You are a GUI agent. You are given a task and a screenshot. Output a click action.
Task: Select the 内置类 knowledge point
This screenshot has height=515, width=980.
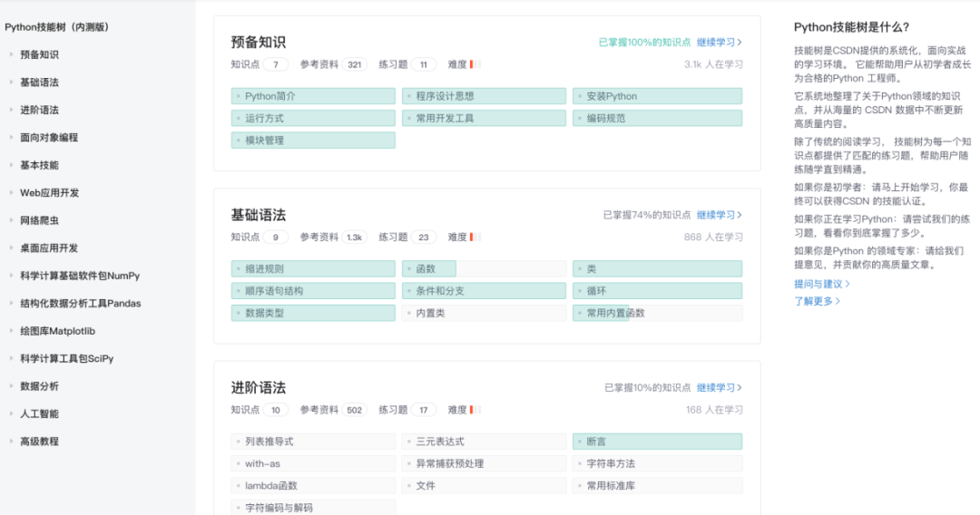484,313
